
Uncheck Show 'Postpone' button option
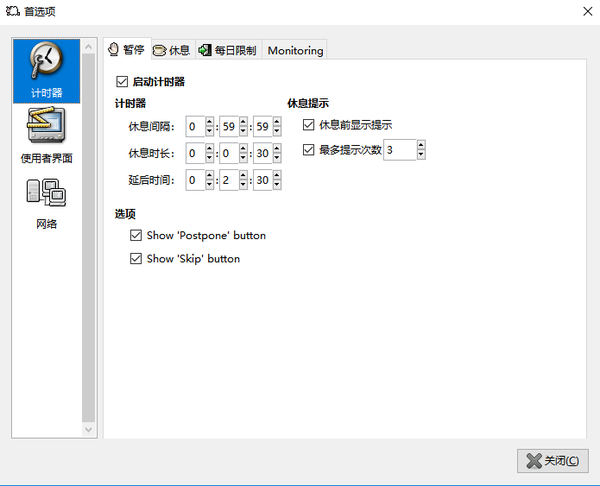(x=136, y=235)
